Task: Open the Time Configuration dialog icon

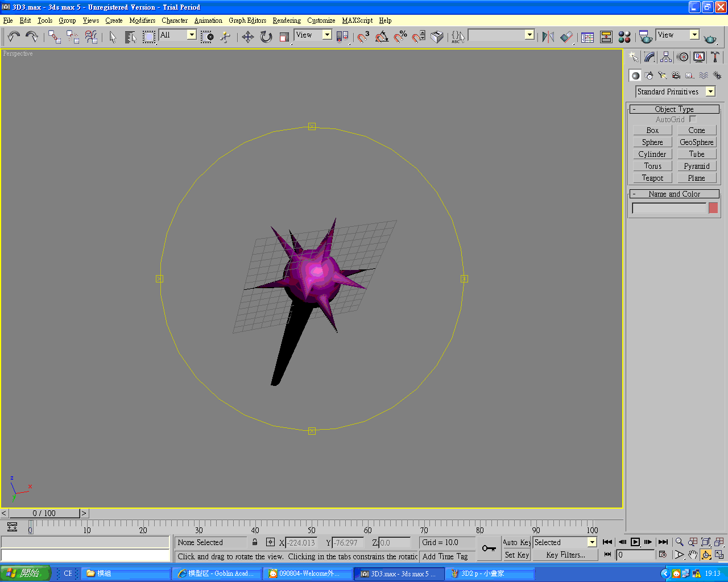Action: pos(663,554)
